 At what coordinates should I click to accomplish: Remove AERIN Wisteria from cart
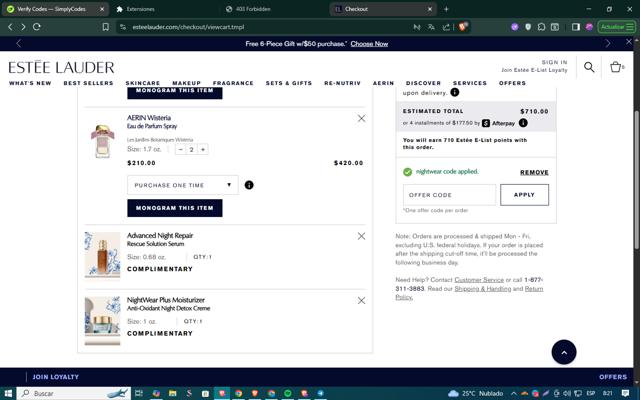click(361, 118)
